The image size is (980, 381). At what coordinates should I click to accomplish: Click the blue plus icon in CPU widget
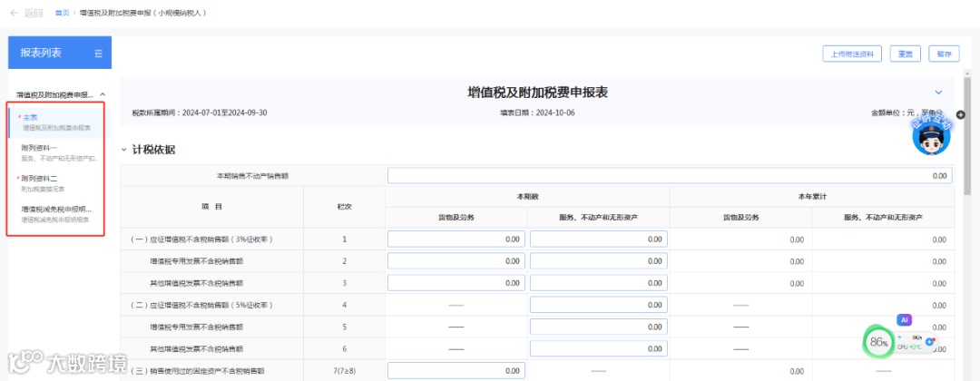point(930,341)
